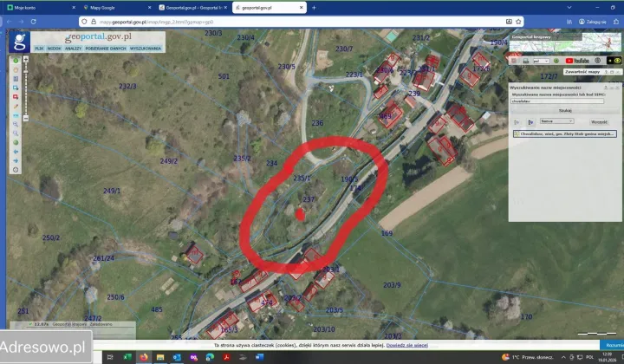Open Adobe Acrobat from the taskbar
Screen dimensions: 624x364
coord(226,357)
